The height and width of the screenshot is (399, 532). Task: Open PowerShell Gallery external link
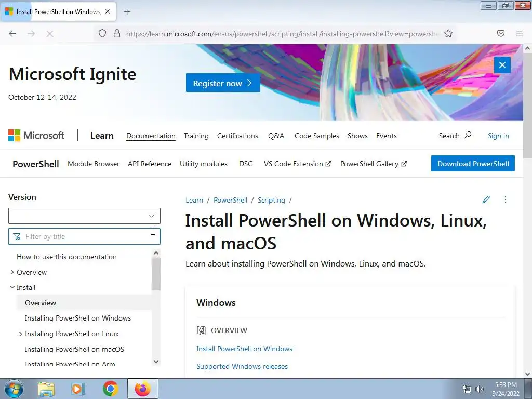point(373,164)
